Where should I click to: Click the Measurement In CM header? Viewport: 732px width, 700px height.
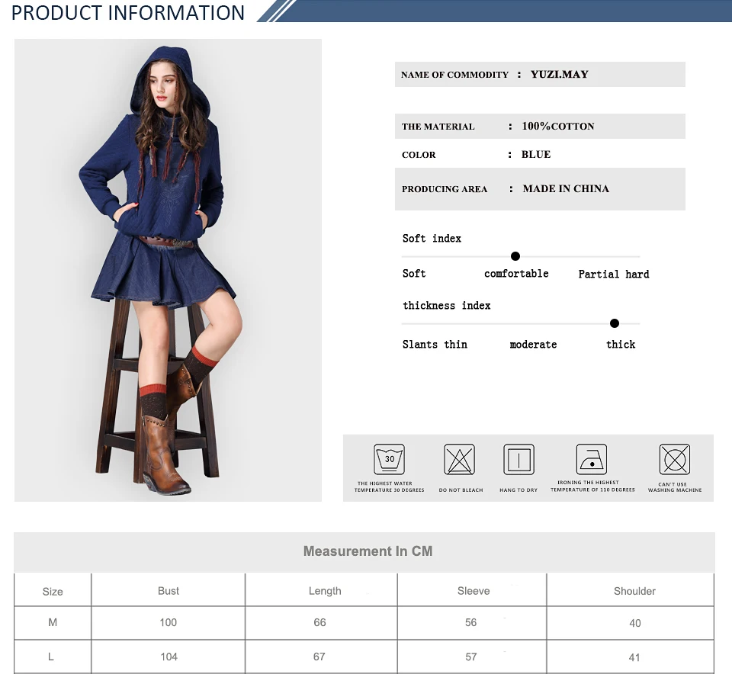click(x=368, y=551)
